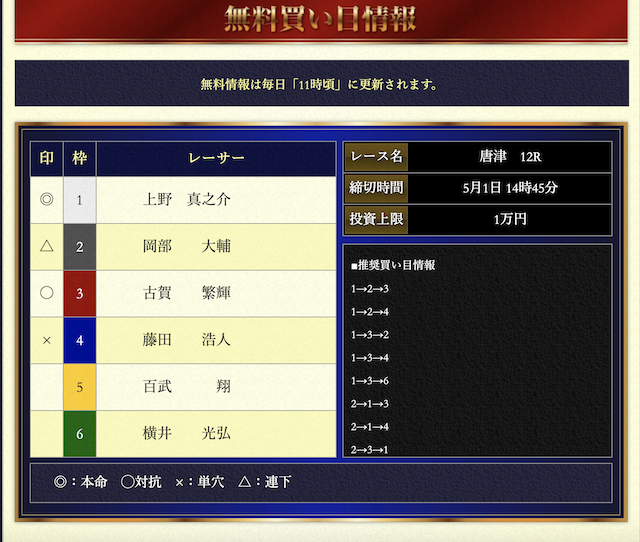Select the yellow lane 5 cell
This screenshot has height=542, width=640.
click(80, 387)
